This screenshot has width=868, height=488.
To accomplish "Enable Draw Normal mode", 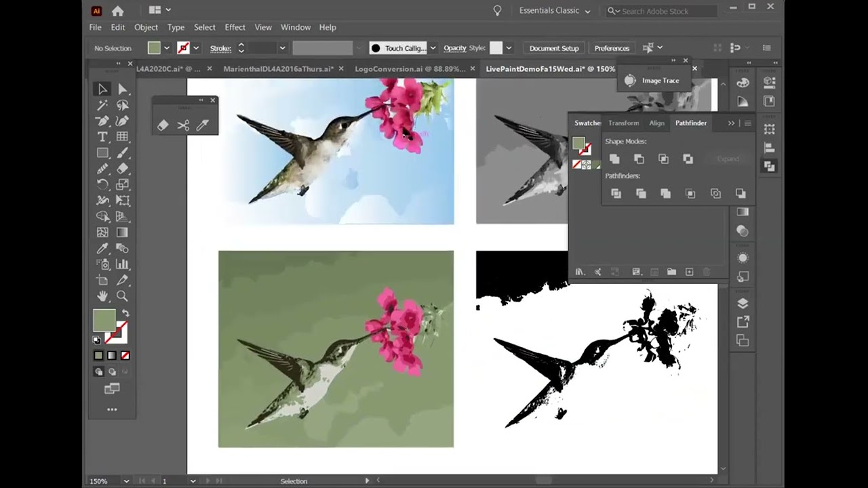I will coord(99,371).
